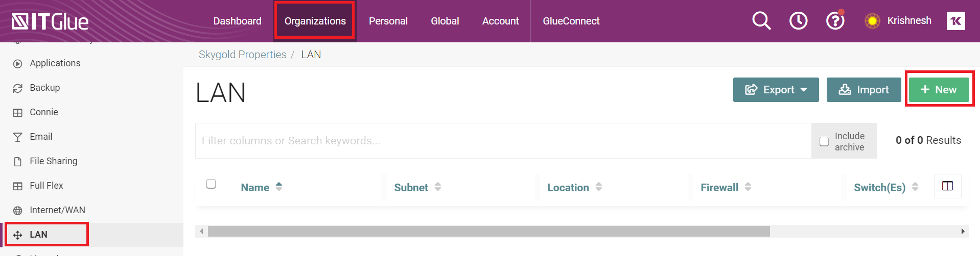The image size is (980, 256).
Task: Expand the Export dropdown
Action: 776,90
